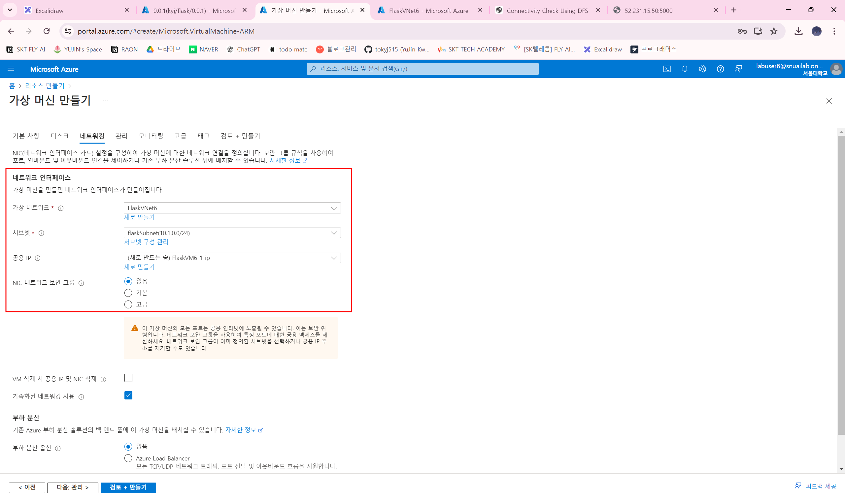Select 없음 for 부하 분산 옵션
Image resolution: width=845 pixels, height=504 pixels.
[x=128, y=447]
